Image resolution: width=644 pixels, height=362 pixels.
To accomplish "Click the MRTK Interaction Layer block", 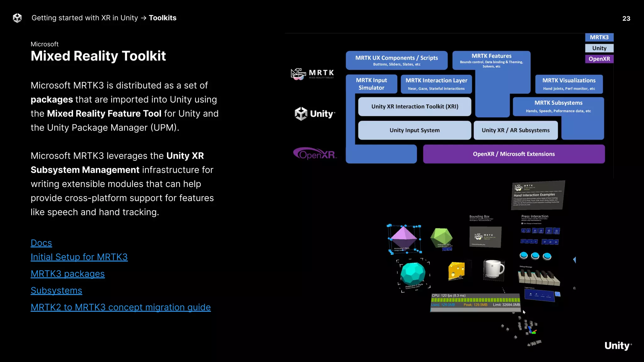I will tap(436, 84).
